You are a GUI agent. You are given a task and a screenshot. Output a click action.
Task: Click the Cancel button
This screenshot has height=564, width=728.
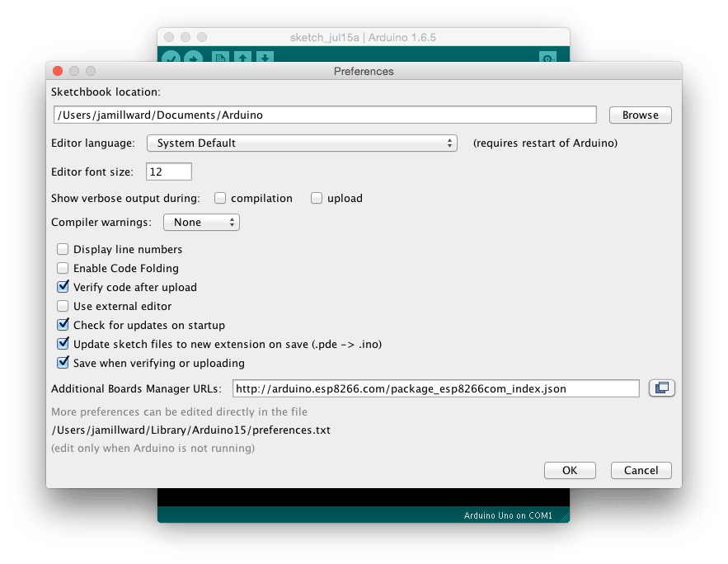(641, 470)
